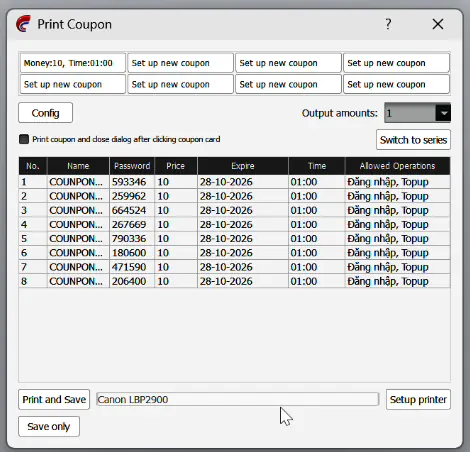470x452 pixels.
Task: Open Setup printer
Action: pyautogui.click(x=418, y=399)
